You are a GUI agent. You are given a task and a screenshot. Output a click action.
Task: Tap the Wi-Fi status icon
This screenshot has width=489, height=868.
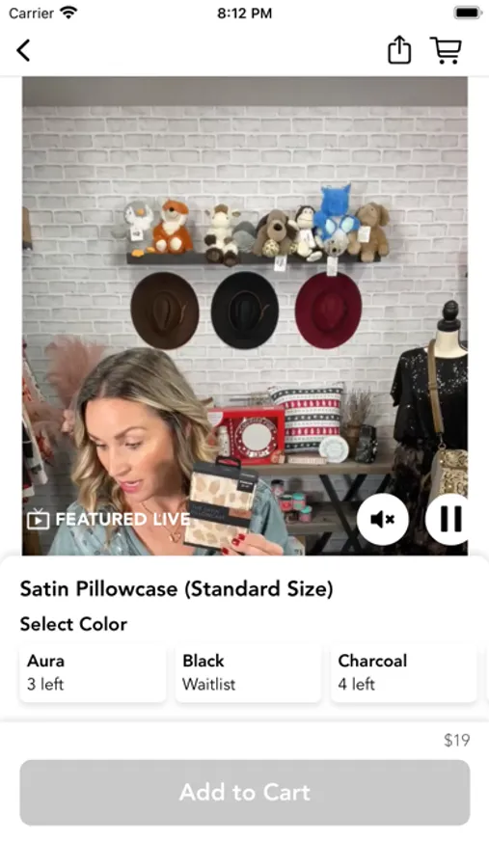pos(69,13)
